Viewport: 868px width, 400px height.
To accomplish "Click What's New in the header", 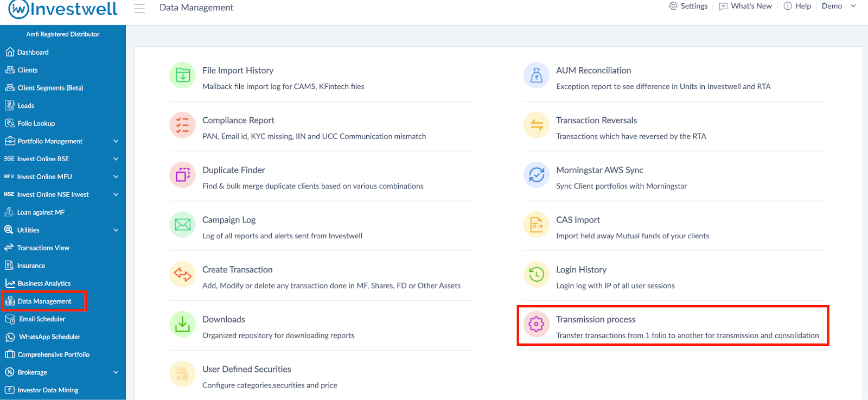I will tap(751, 6).
